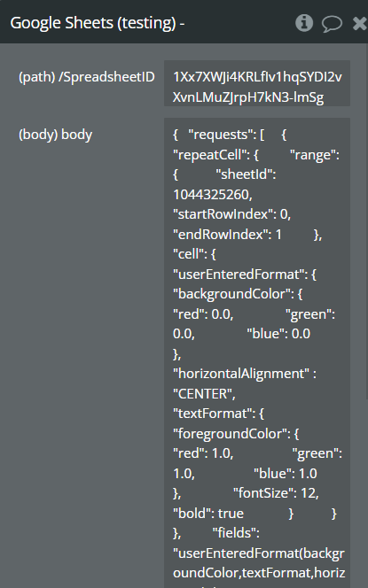The image size is (368, 588).
Task: Open the comment speech bubble icon
Action: pyautogui.click(x=332, y=24)
